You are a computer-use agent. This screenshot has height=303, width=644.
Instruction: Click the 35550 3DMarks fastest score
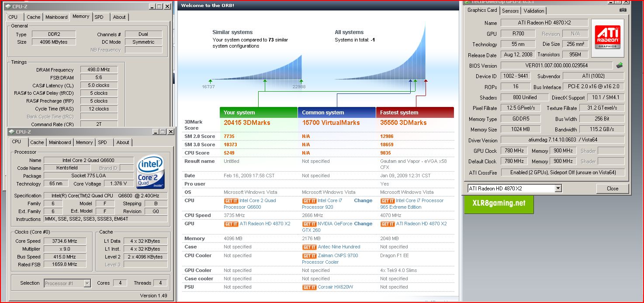[403, 123]
